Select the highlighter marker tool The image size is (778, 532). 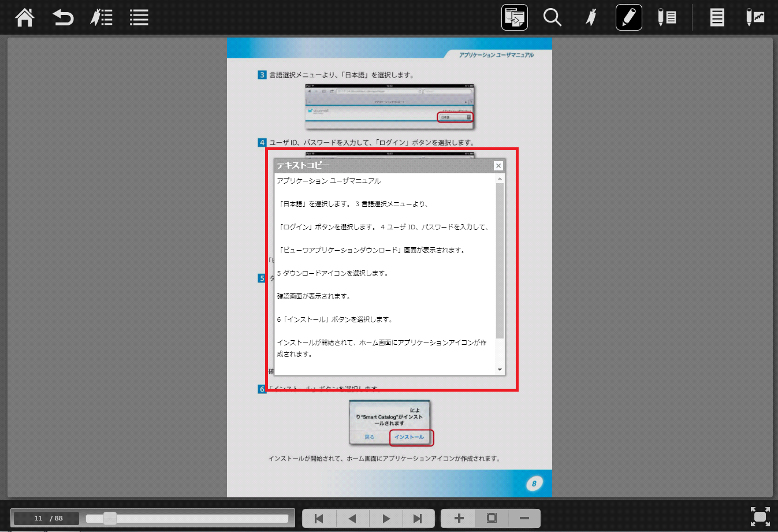point(590,17)
